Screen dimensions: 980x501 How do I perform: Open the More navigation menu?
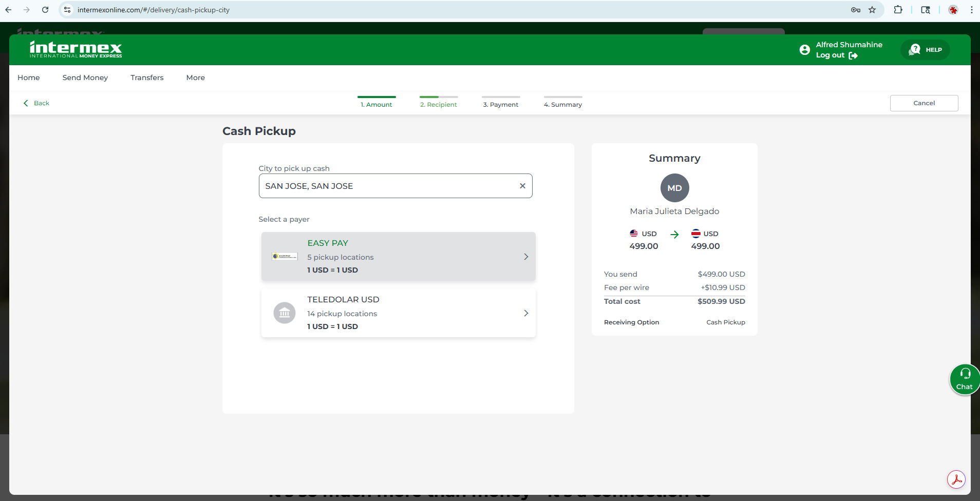[x=195, y=78]
